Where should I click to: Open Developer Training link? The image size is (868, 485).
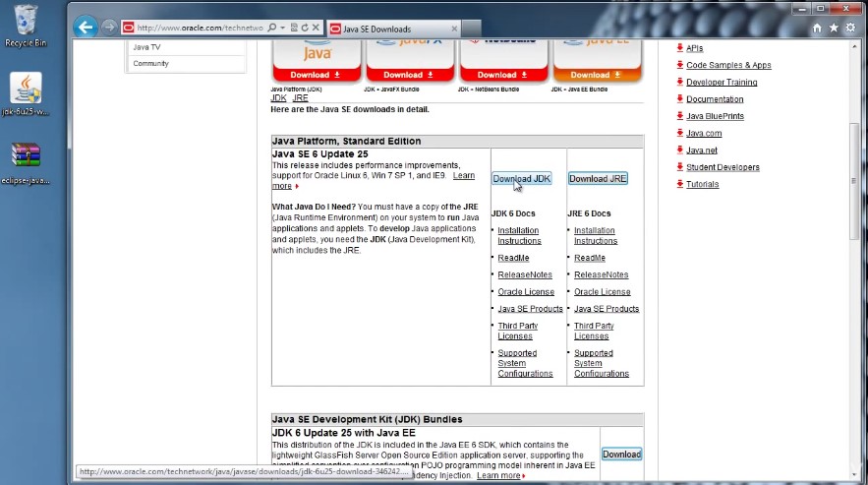coord(722,82)
